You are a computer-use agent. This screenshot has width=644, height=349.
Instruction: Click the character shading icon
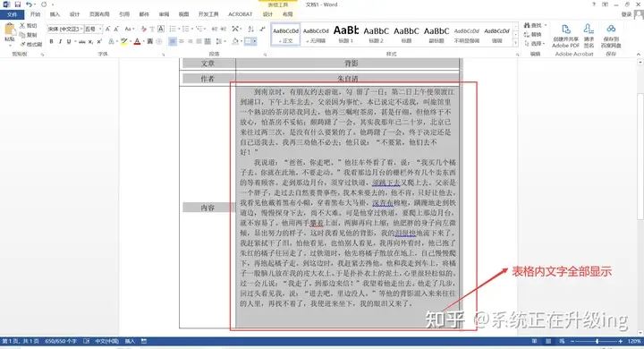(x=150, y=41)
